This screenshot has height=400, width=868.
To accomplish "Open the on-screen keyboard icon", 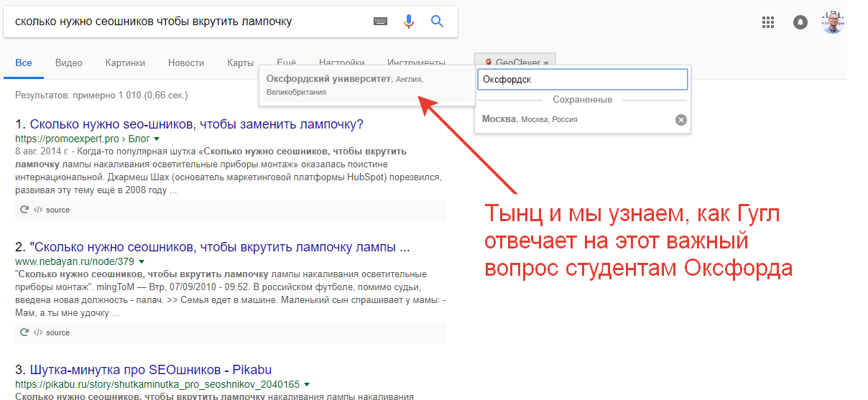I will tap(380, 22).
